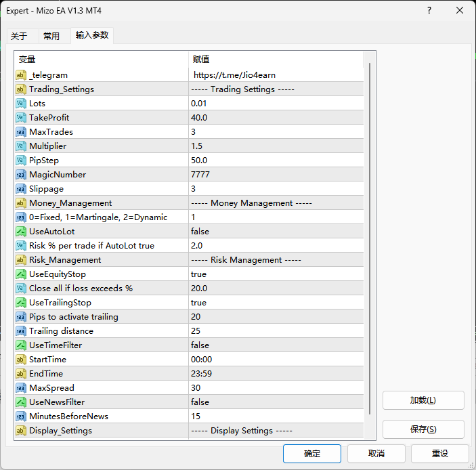
Task: Switch to the 关于 tab
Action: tap(19, 37)
